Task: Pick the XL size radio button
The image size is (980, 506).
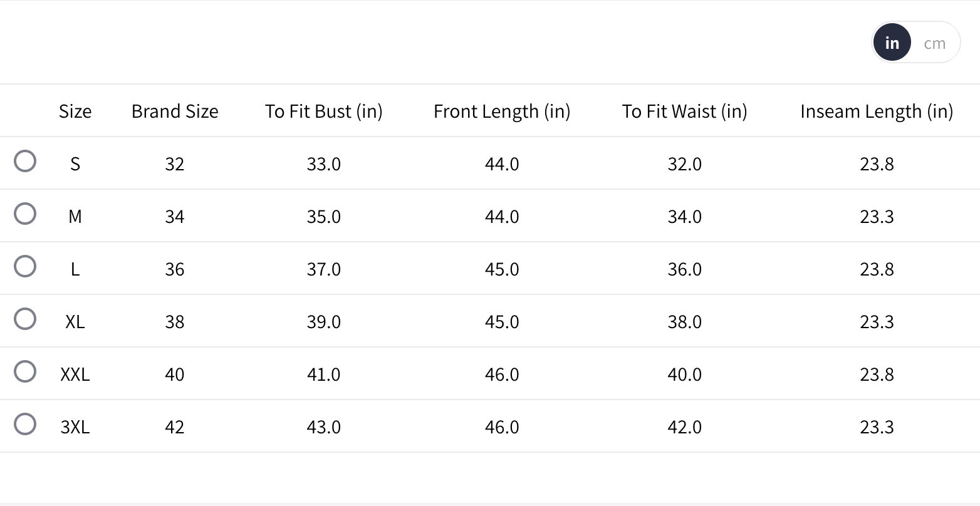Action: pos(25,319)
